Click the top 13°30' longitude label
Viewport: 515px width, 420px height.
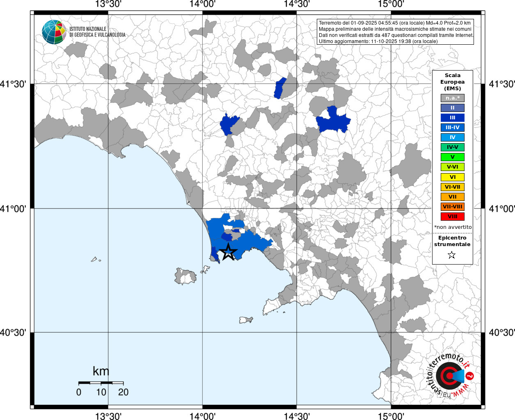[x=108, y=4]
